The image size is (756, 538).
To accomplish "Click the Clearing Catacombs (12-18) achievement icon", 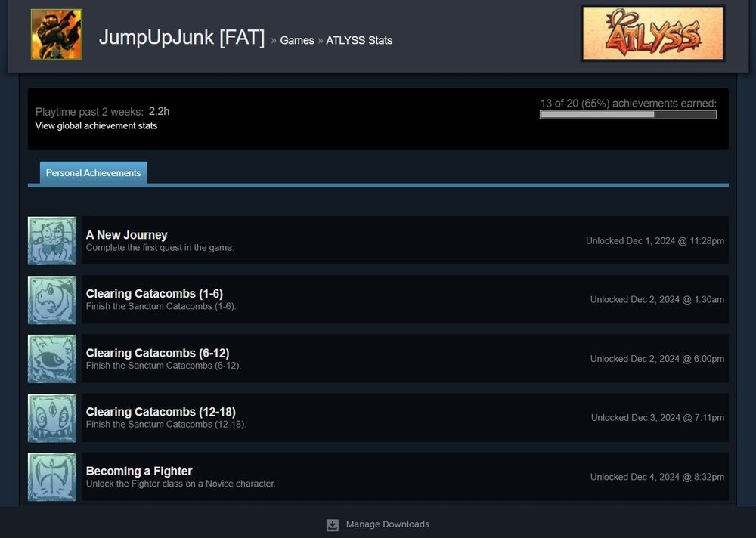I will click(x=51, y=418).
